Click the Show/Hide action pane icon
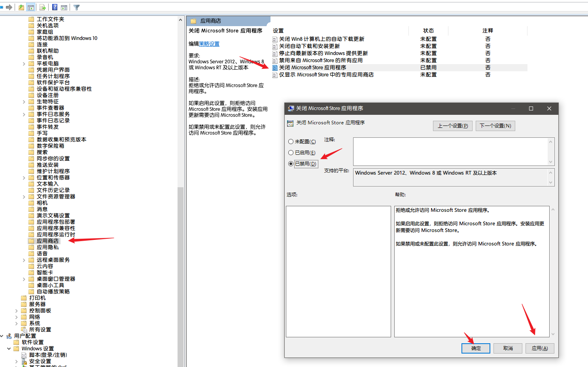This screenshot has height=367, width=588. [x=64, y=7]
